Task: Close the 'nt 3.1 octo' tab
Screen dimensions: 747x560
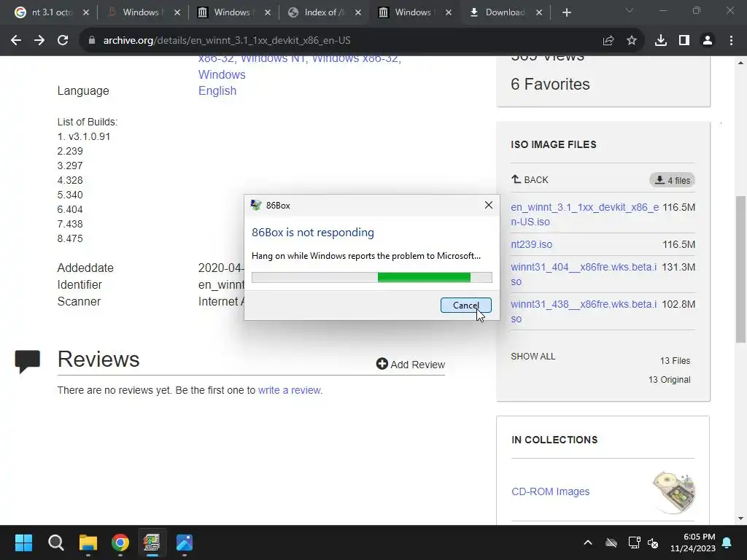Action: click(x=86, y=12)
